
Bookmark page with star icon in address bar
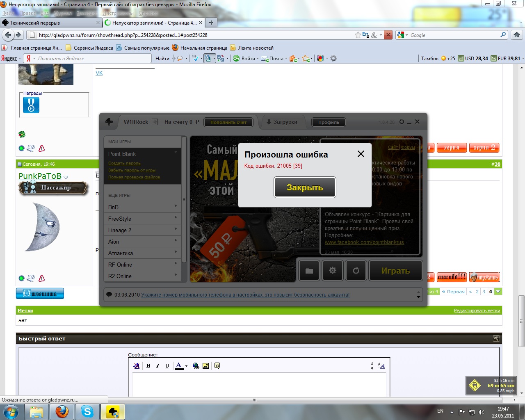click(x=358, y=35)
